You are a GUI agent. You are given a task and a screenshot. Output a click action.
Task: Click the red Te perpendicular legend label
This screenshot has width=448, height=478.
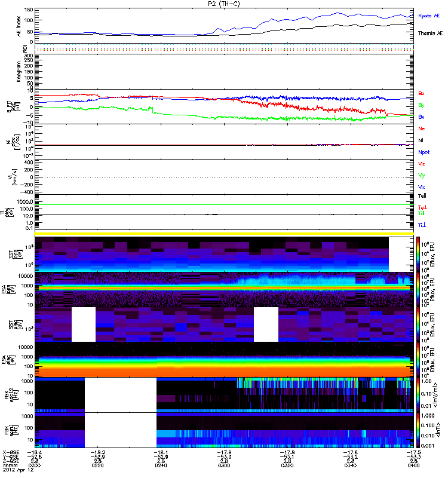click(422, 207)
